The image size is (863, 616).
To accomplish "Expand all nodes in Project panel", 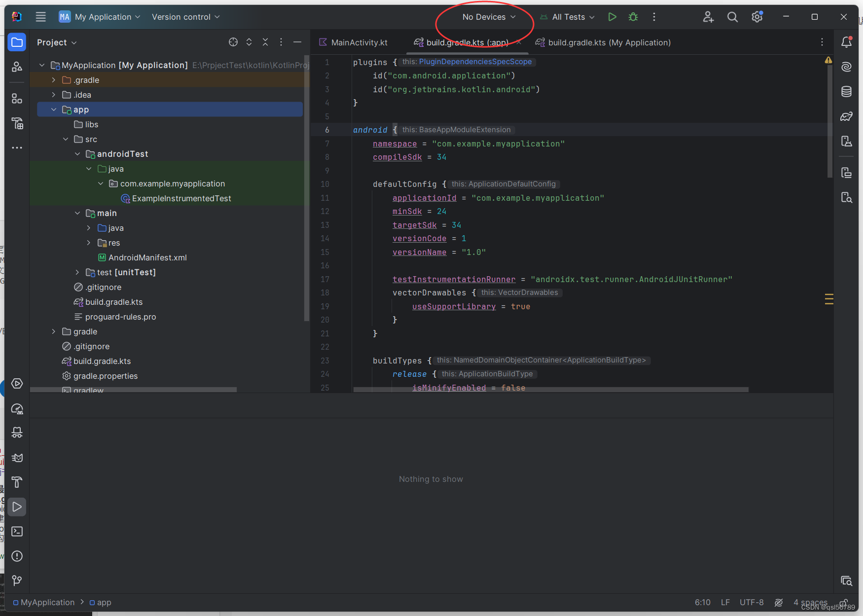I will [x=249, y=42].
